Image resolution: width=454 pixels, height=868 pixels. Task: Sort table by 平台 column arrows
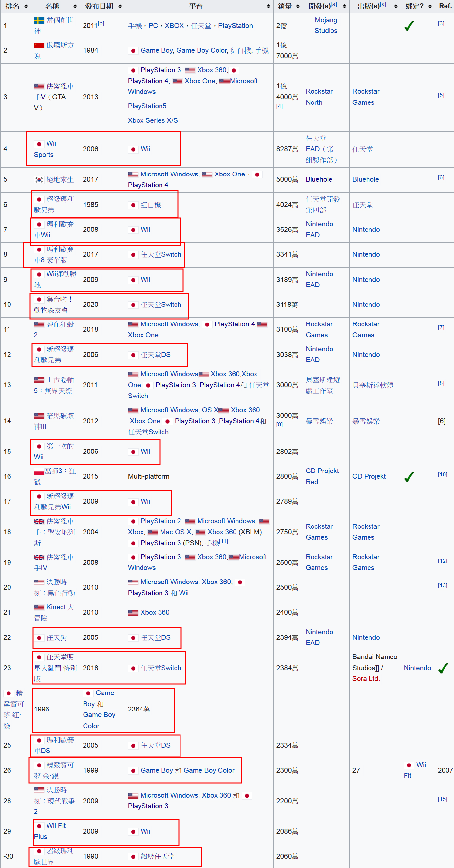268,7
